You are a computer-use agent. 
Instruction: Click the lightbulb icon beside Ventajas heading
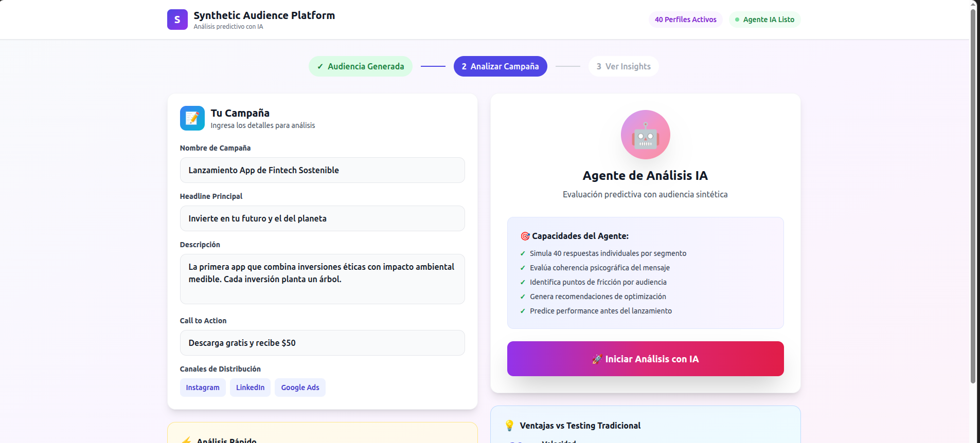(509, 426)
